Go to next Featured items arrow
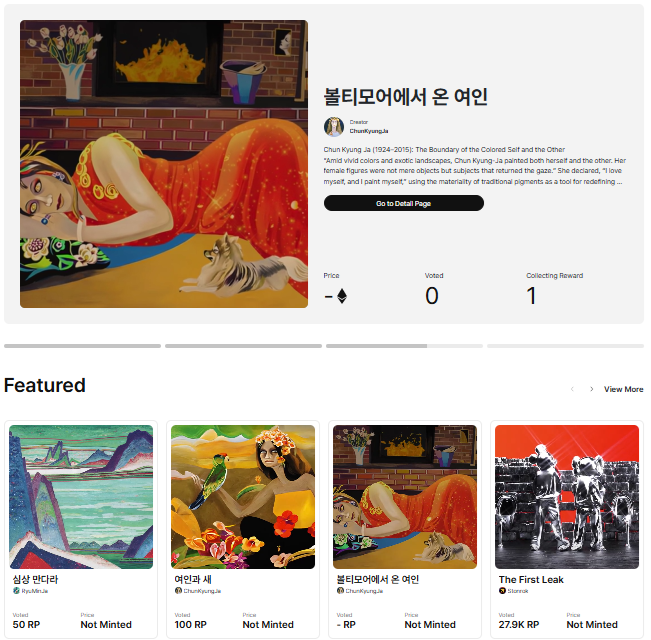This screenshot has width=651, height=640. 592,389
